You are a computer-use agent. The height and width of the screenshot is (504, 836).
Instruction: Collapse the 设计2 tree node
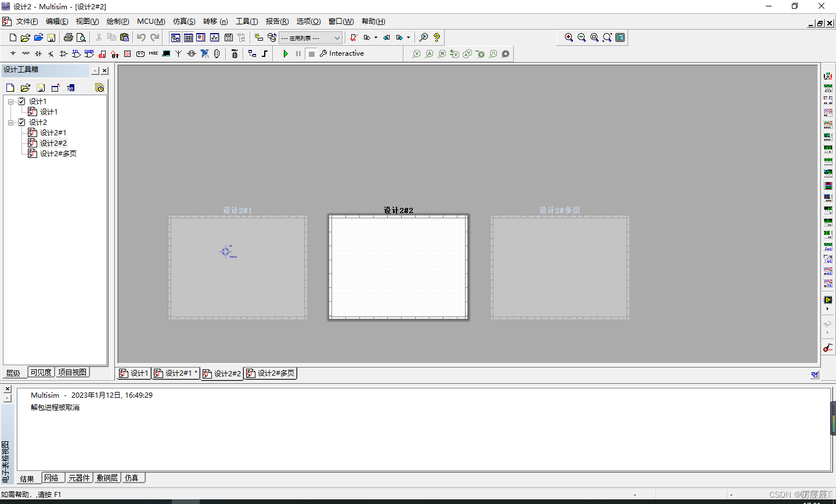pos(10,123)
